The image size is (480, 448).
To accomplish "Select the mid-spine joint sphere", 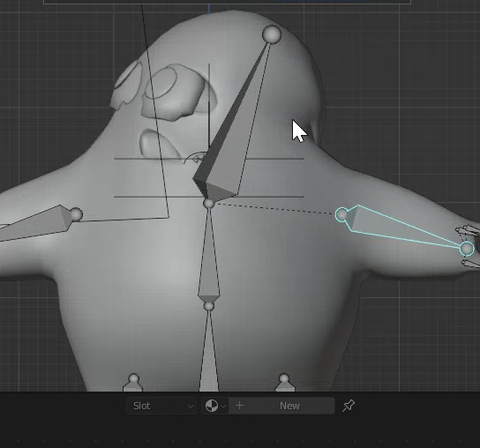I will click(209, 306).
